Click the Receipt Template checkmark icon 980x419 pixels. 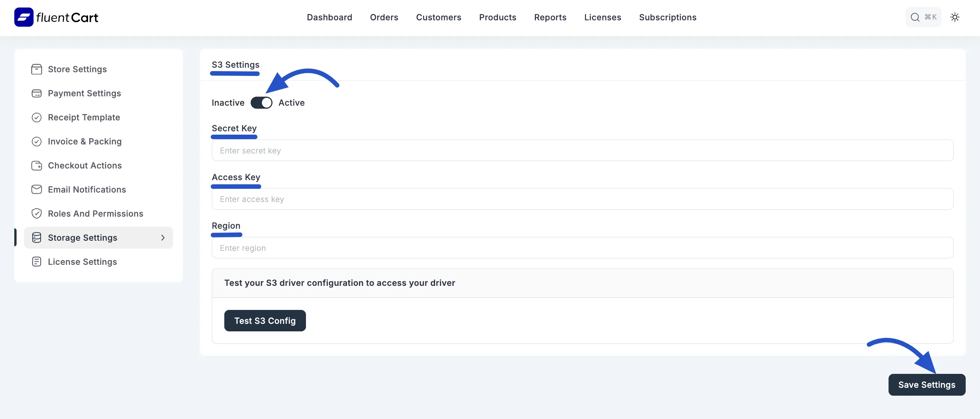click(x=37, y=117)
